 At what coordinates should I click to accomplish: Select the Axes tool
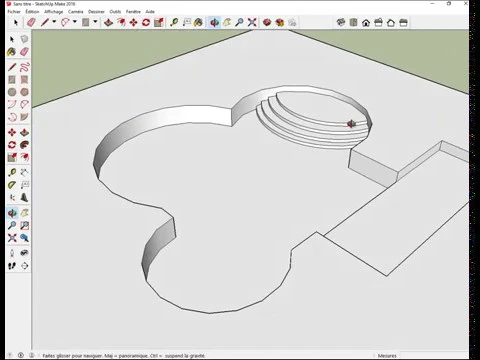click(x=12, y=197)
